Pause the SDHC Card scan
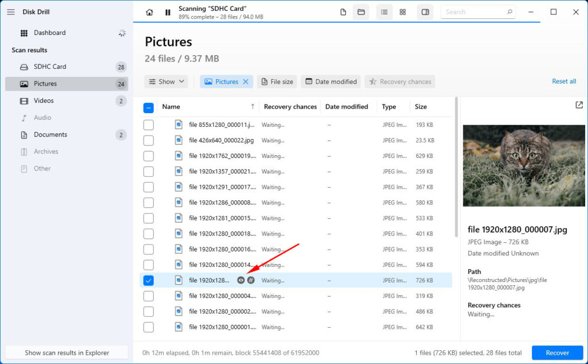The height and width of the screenshot is (364, 588). tap(167, 11)
